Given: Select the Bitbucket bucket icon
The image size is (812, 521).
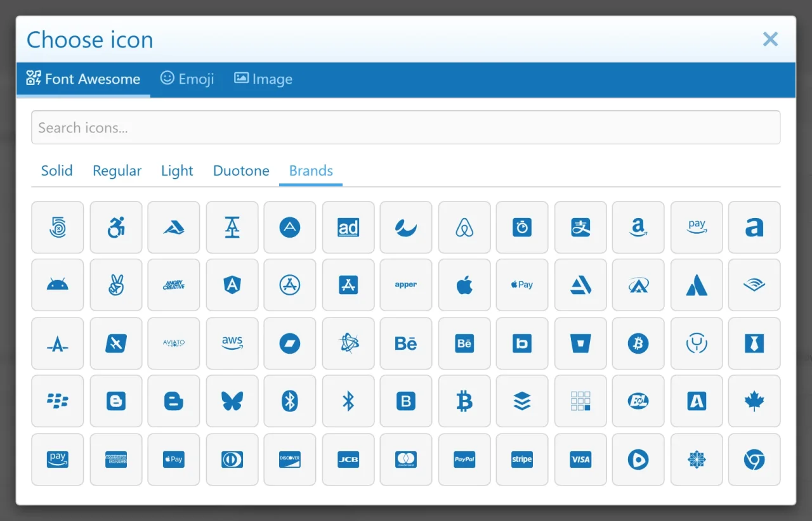Looking at the screenshot, I should point(580,343).
